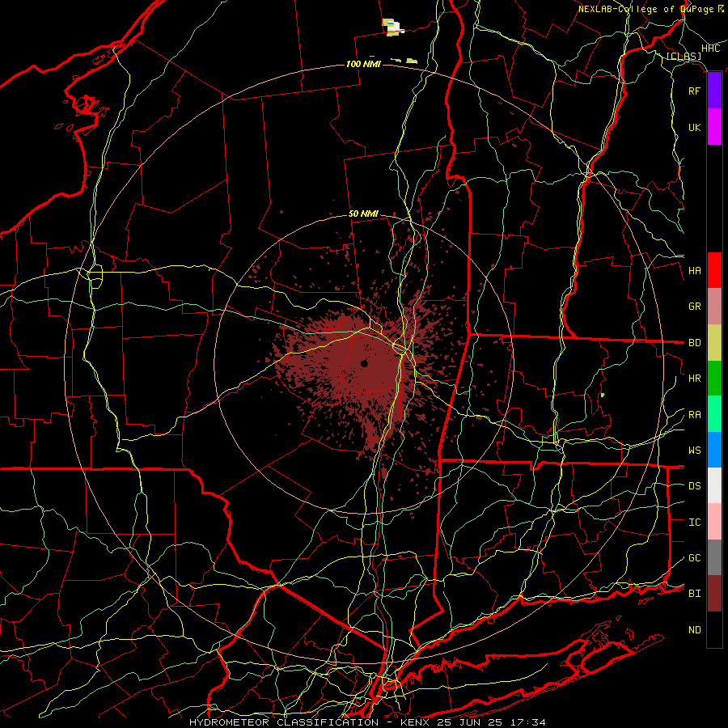Click the black radar site dot
Viewport: 728px width, 728px height.
coord(365,363)
